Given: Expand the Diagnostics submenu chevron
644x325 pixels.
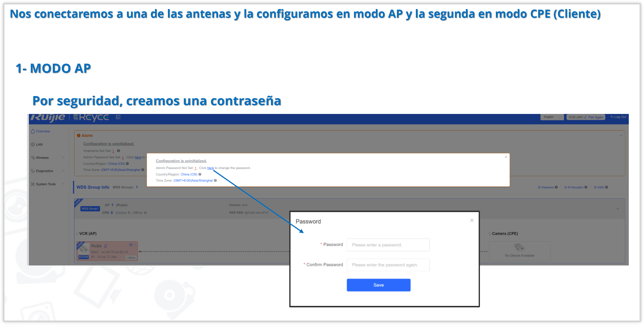Looking at the screenshot, I should tap(63, 171).
